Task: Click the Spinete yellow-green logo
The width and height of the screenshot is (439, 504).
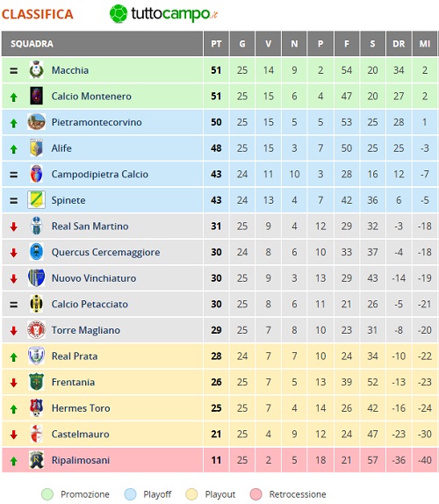Action: pyautogui.click(x=36, y=200)
